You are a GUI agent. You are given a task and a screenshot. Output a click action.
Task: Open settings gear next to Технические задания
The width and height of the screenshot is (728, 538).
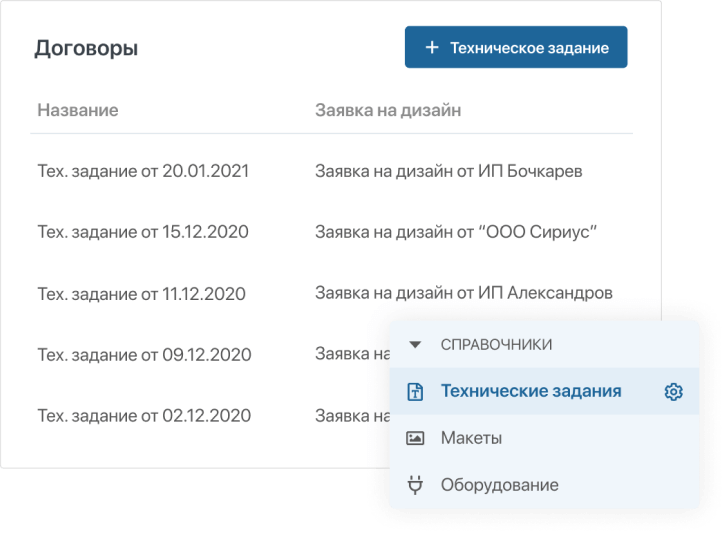tap(673, 392)
